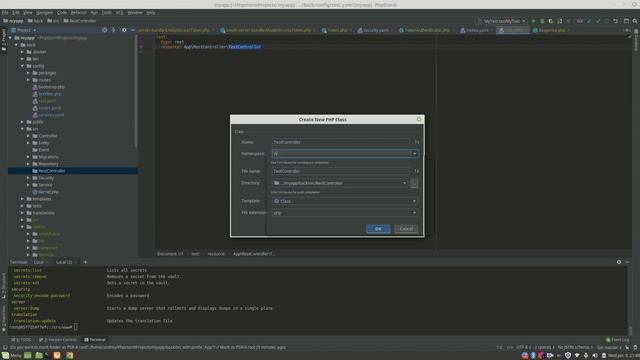Click sort icon next to Name field
The width and height of the screenshot is (640, 360).
click(x=416, y=142)
